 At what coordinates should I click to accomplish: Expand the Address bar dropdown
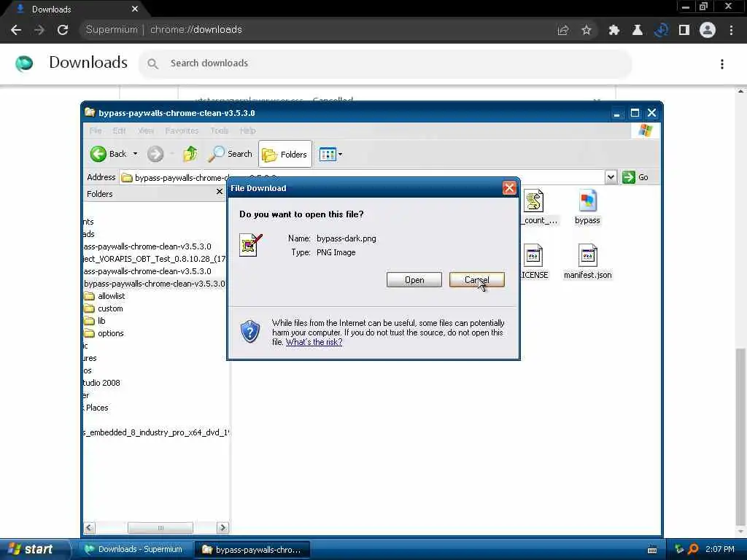(x=611, y=177)
